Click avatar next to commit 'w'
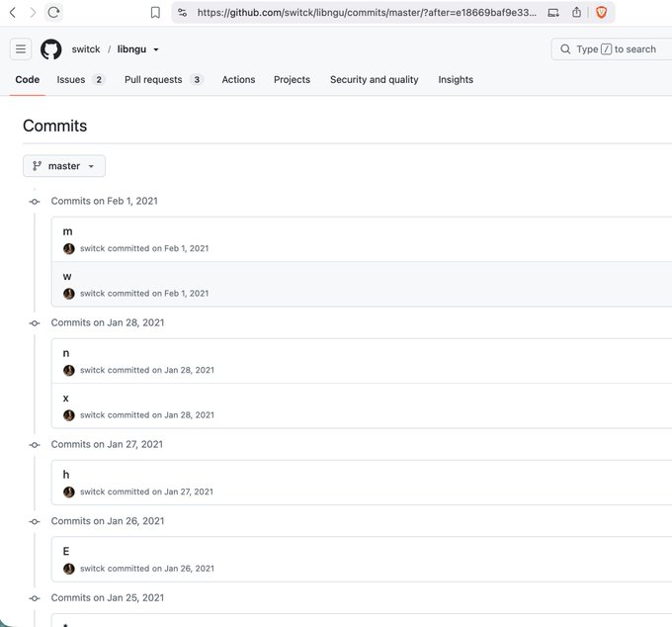The width and height of the screenshot is (672, 627). pyautogui.click(x=68, y=294)
